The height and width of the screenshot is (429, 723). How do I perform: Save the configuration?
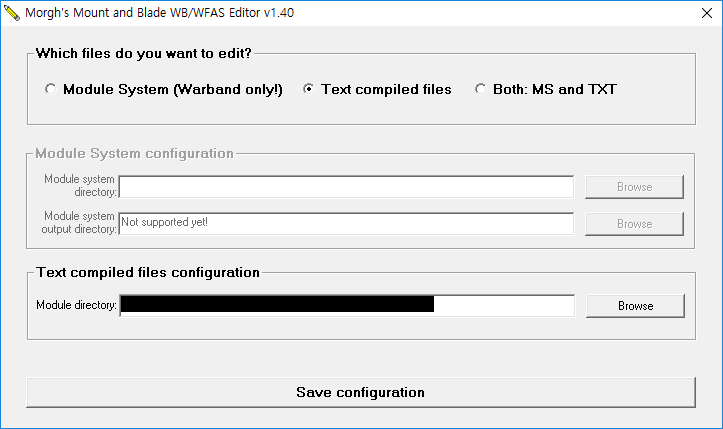tap(360, 392)
